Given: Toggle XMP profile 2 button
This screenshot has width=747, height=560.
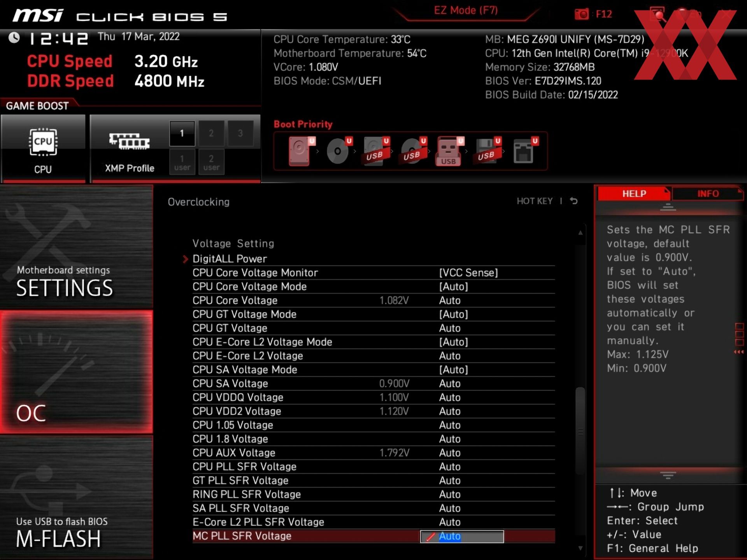Looking at the screenshot, I should pos(211,133).
